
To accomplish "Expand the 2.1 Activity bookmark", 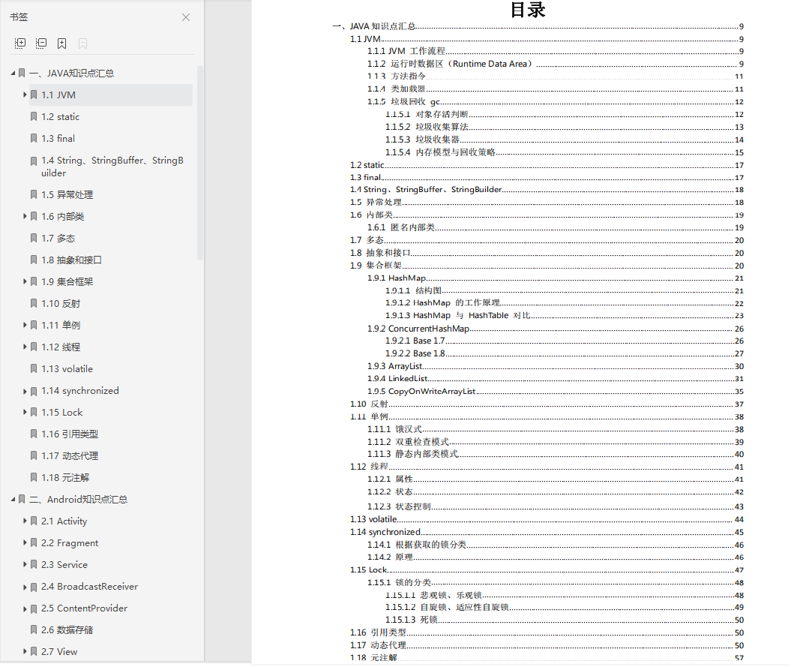I will coord(24,521).
